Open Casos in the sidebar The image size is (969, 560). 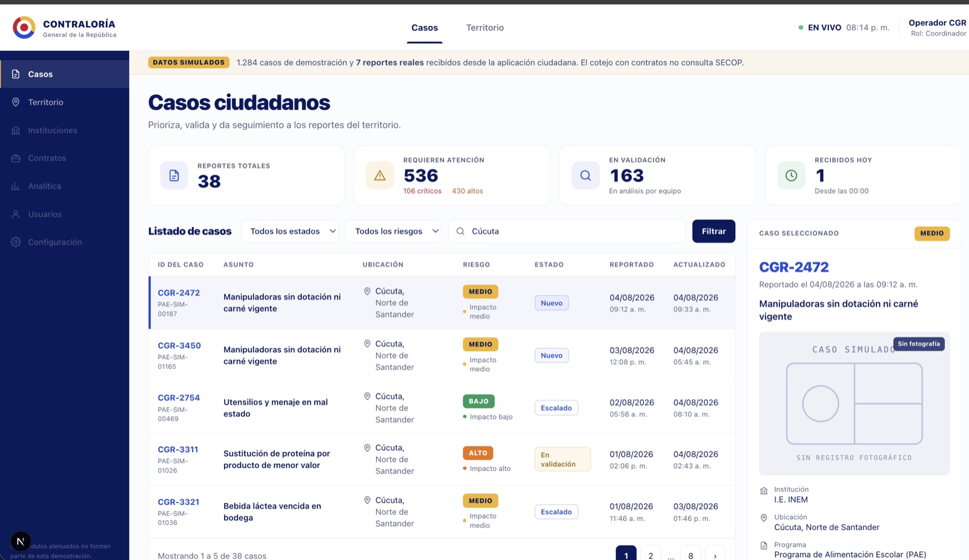coord(64,74)
